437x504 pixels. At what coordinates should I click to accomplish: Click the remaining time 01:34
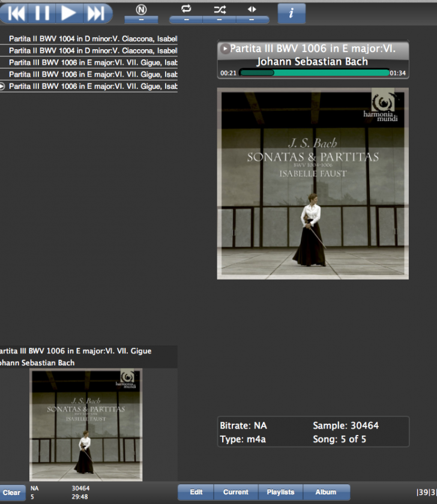pyautogui.click(x=398, y=73)
